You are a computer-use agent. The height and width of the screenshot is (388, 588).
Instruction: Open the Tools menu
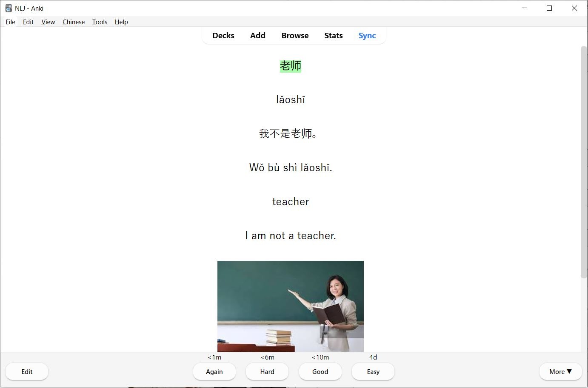[100, 22]
